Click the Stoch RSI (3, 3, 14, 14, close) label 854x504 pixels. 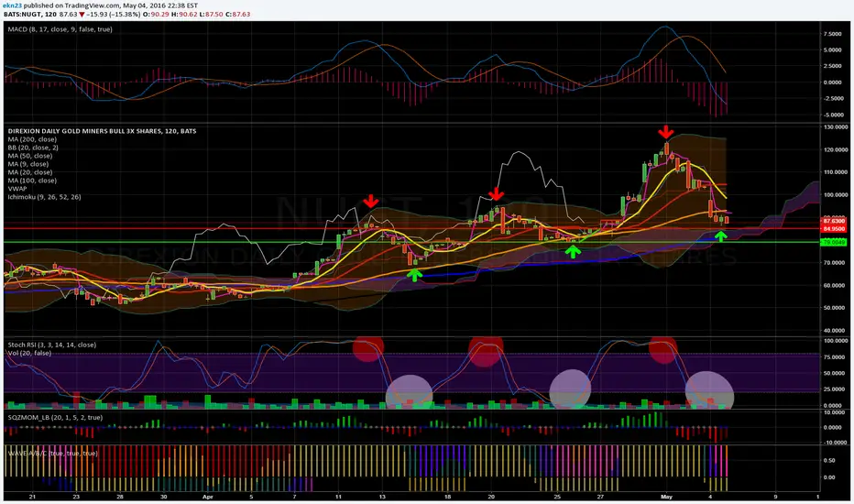coord(51,345)
